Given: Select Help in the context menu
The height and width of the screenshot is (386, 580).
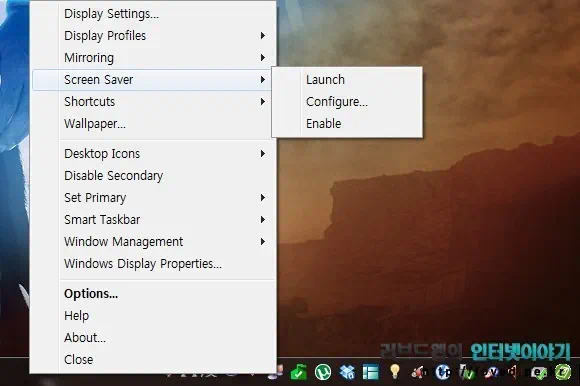Looking at the screenshot, I should click(153, 315).
